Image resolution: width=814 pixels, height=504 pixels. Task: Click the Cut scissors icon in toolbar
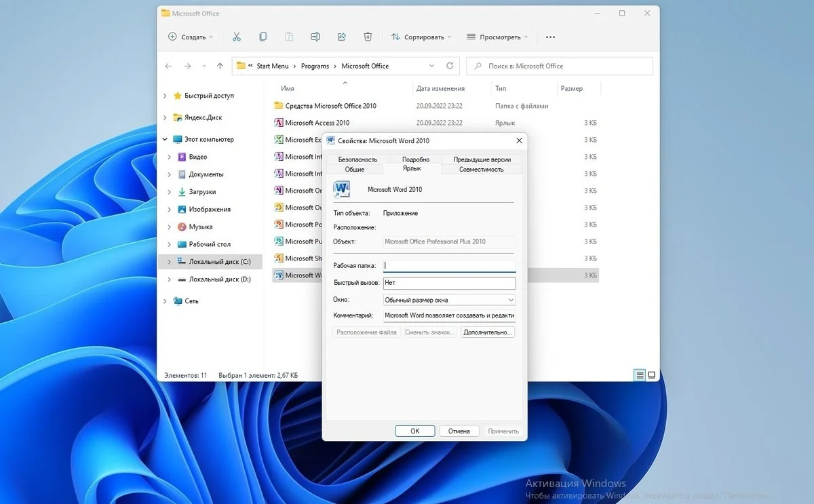click(237, 37)
